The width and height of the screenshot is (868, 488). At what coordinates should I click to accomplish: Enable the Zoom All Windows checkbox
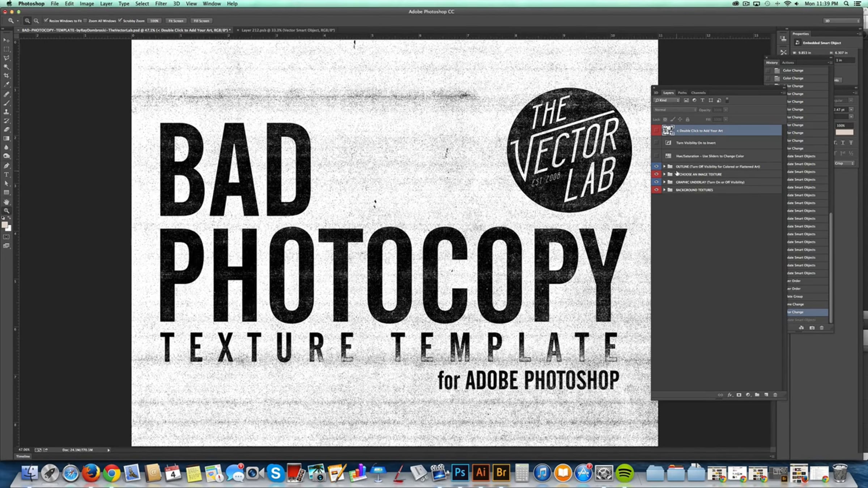86,21
